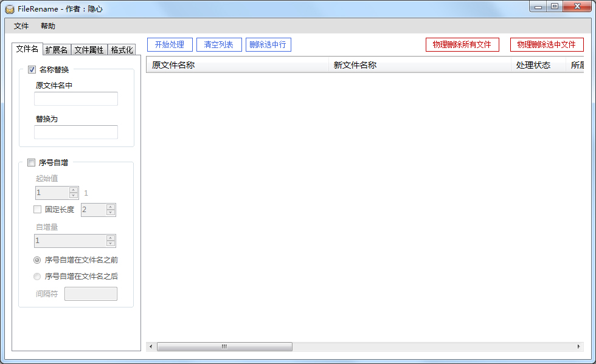Increase the 自增量 spinner value
Screen dimensions: 596x364
coord(111,238)
